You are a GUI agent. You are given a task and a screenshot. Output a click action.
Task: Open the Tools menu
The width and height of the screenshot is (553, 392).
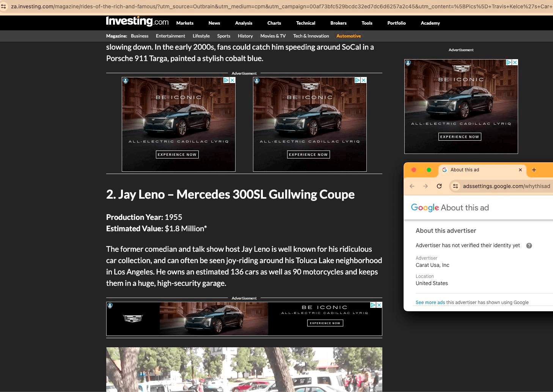(367, 23)
